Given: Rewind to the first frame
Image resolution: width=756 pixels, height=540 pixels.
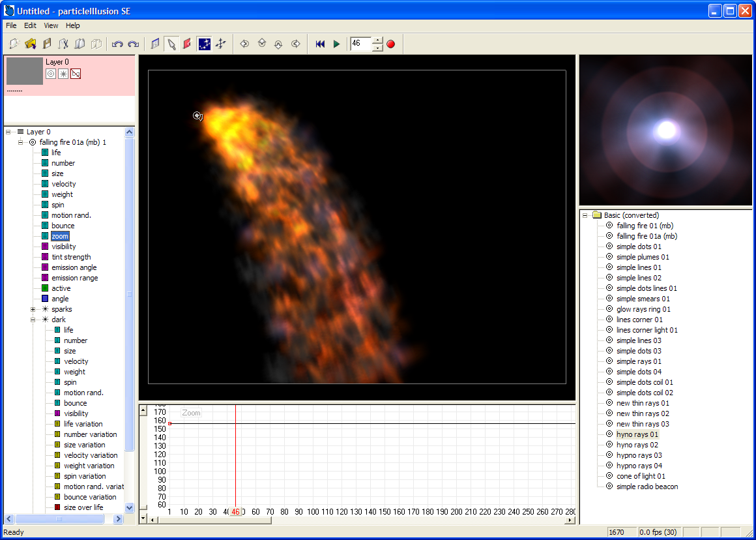Looking at the screenshot, I should click(x=320, y=44).
